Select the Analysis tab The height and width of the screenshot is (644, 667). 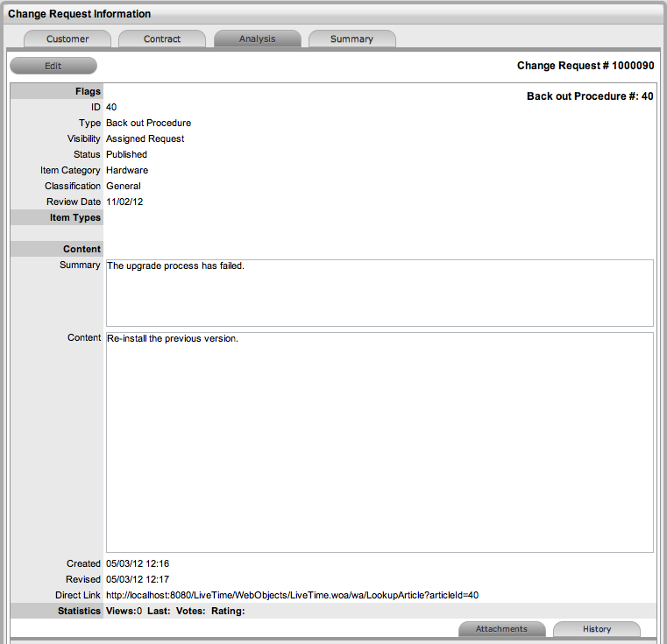pos(258,39)
